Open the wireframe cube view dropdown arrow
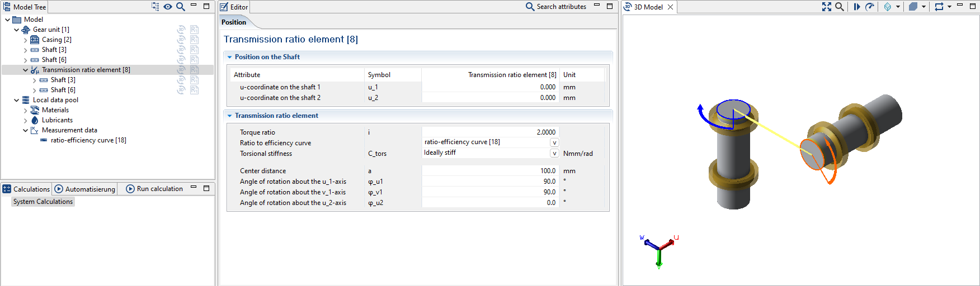980x286 pixels. [x=898, y=7]
